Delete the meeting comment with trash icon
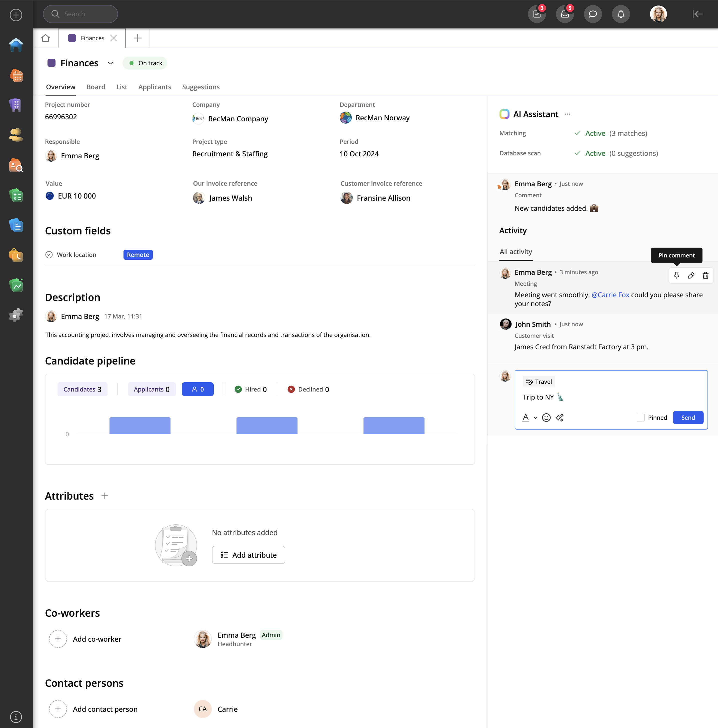 click(705, 275)
